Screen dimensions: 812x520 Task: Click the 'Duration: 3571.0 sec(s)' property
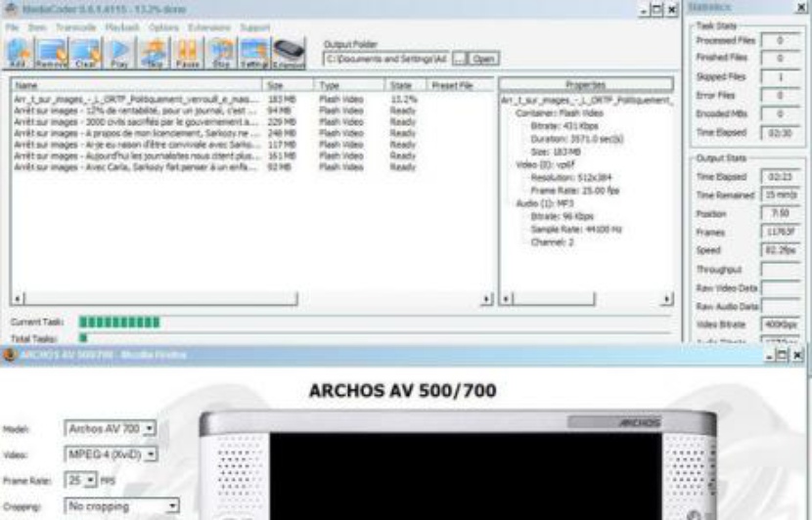pyautogui.click(x=577, y=139)
